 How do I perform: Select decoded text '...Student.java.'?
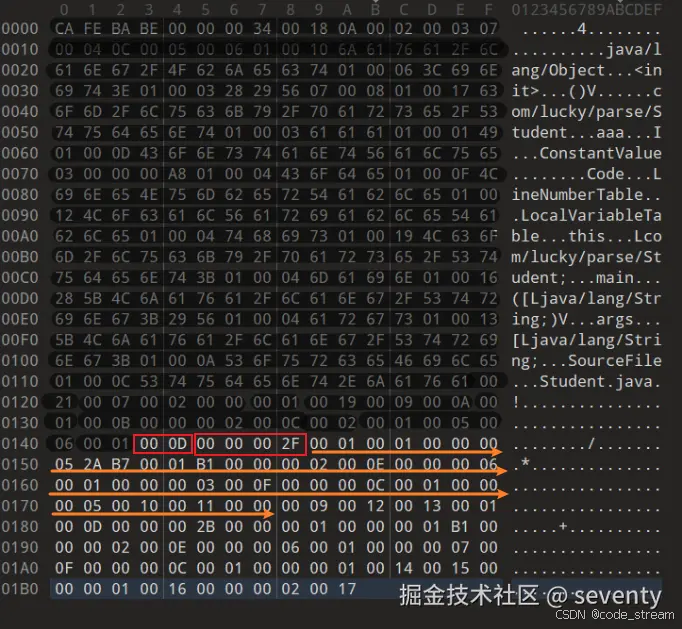pos(587,381)
